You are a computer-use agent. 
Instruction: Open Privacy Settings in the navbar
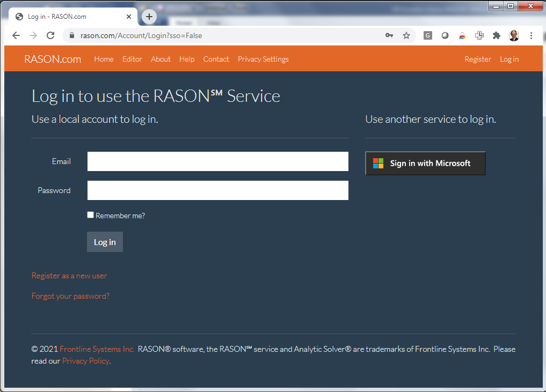point(263,59)
